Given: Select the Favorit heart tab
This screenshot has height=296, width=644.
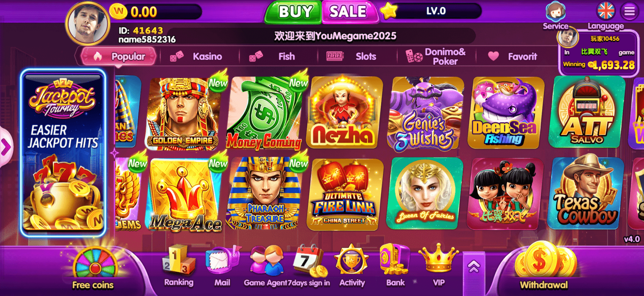Looking at the screenshot, I should (x=513, y=56).
